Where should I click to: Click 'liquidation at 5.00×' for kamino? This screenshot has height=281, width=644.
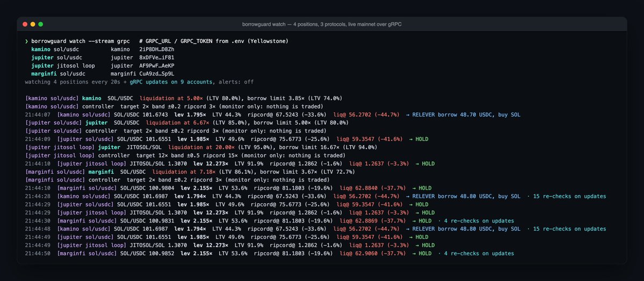171,99
